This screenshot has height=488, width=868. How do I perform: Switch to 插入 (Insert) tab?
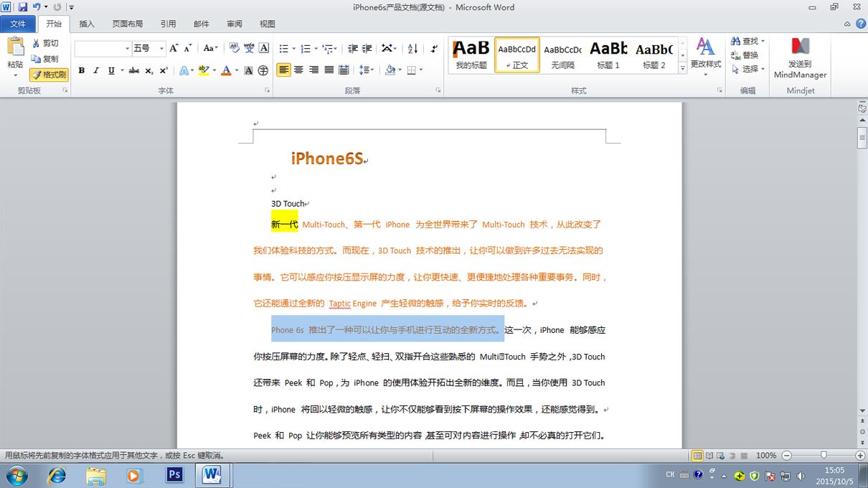[x=87, y=24]
